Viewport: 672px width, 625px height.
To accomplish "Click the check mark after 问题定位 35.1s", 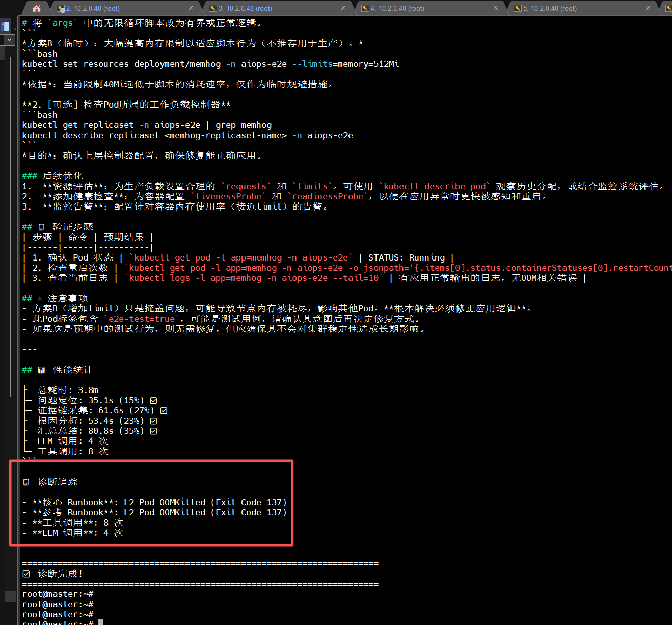I will click(x=153, y=400).
